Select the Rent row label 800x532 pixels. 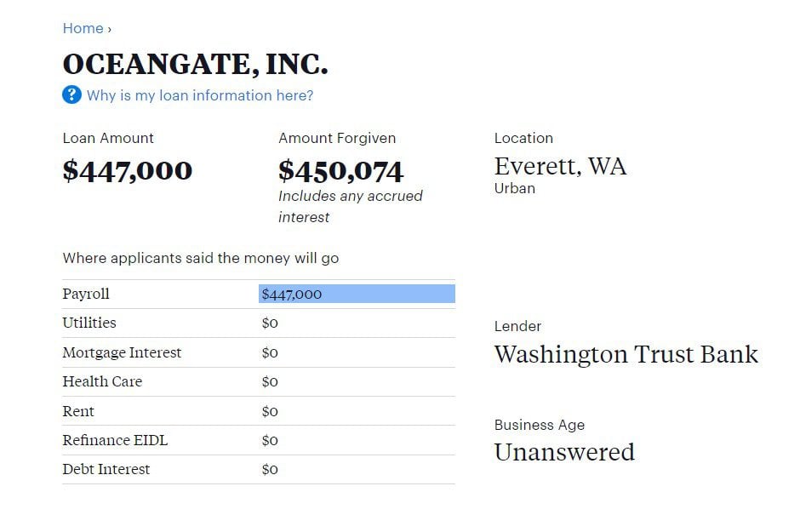tap(78, 411)
